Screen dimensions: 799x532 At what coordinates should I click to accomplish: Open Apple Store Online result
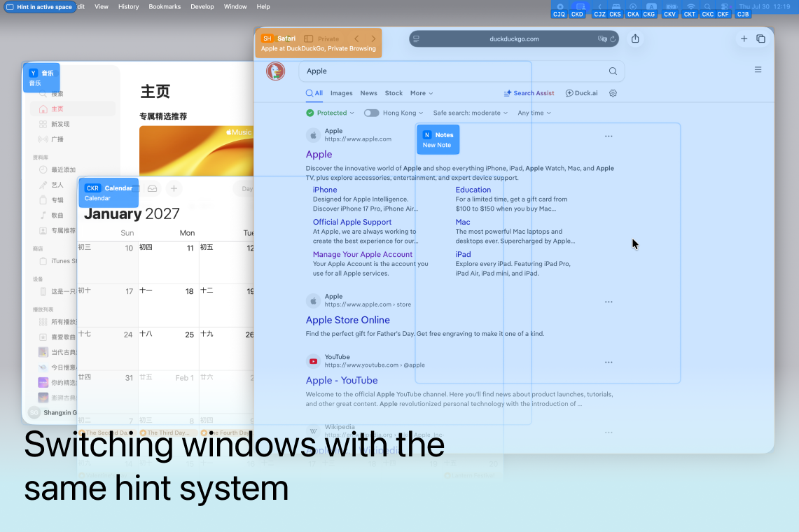(348, 320)
